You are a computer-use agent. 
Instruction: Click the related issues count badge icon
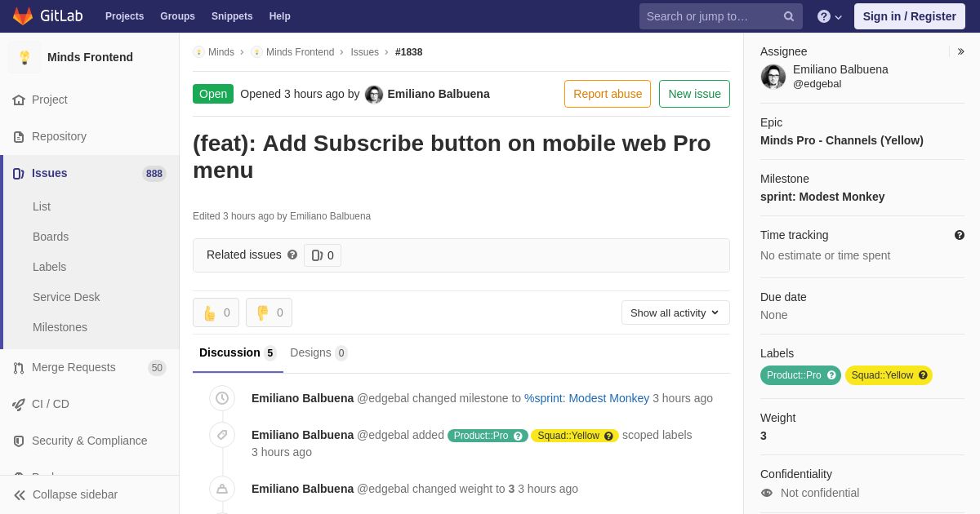click(x=317, y=255)
